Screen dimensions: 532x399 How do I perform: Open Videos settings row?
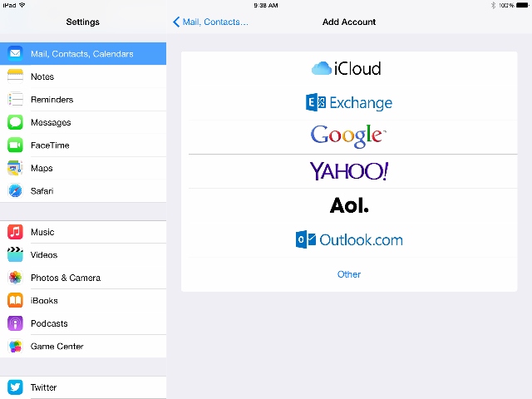pos(83,255)
